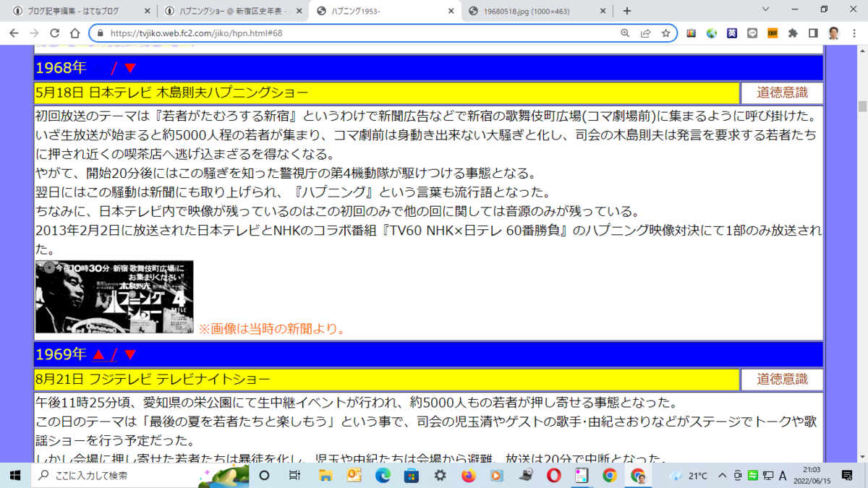Open the 英 translation extension
The image size is (868, 488).
click(732, 33)
